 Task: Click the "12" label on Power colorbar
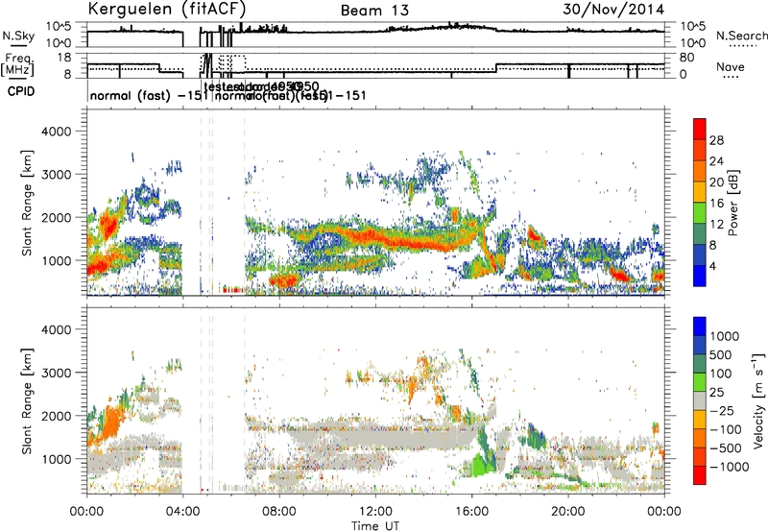pos(716,225)
